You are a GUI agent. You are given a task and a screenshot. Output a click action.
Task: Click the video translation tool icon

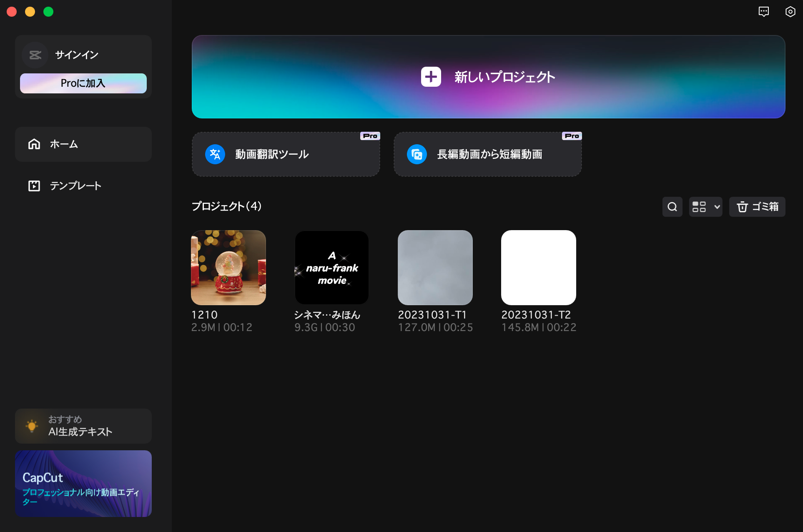coord(215,154)
